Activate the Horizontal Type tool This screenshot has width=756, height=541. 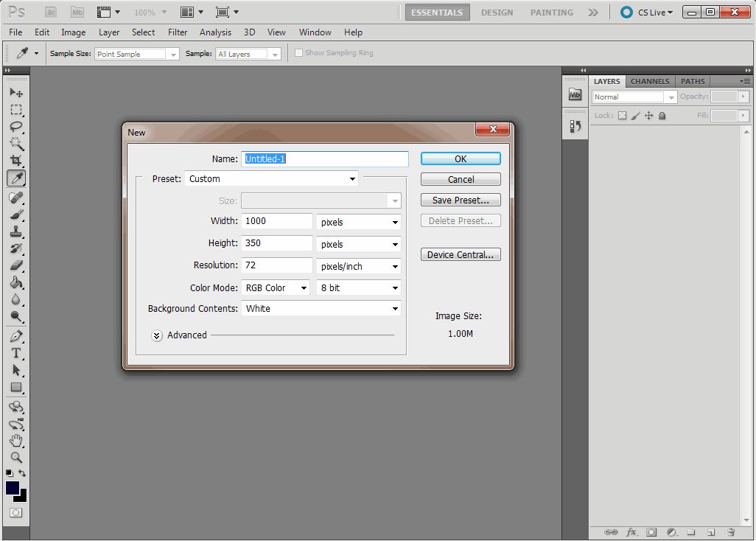coord(16,353)
